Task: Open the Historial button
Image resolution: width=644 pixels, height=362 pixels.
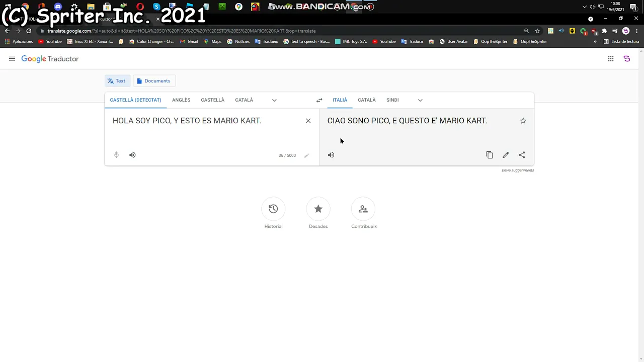Action: pos(273,209)
